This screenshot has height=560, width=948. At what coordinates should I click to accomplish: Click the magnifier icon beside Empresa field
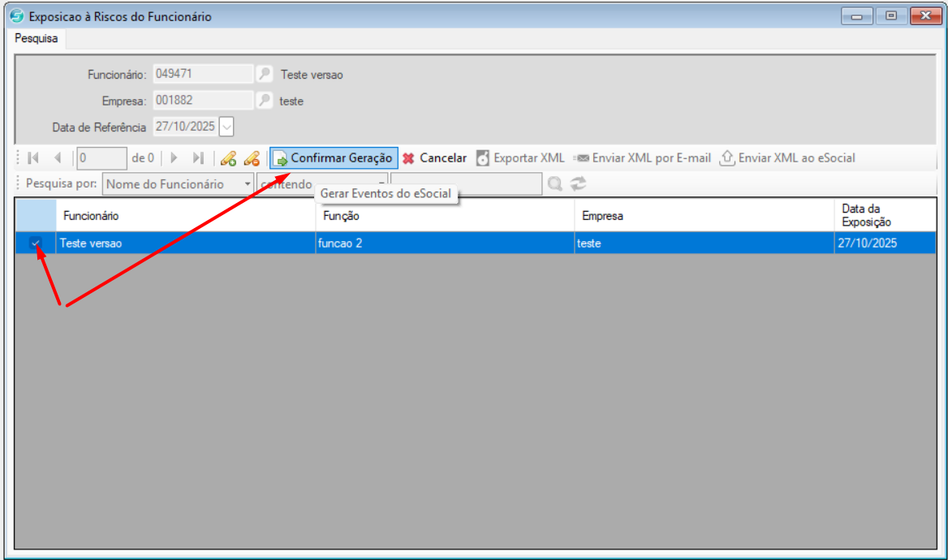tap(265, 101)
